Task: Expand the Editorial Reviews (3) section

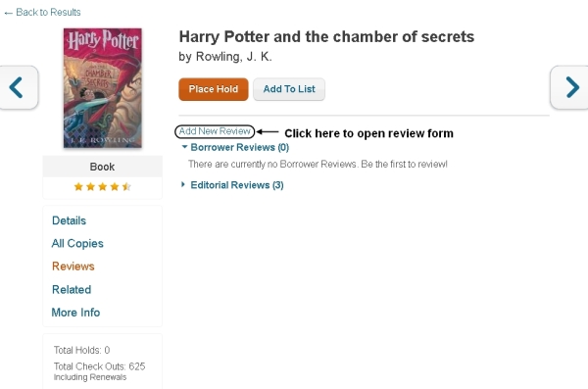Action: click(232, 185)
